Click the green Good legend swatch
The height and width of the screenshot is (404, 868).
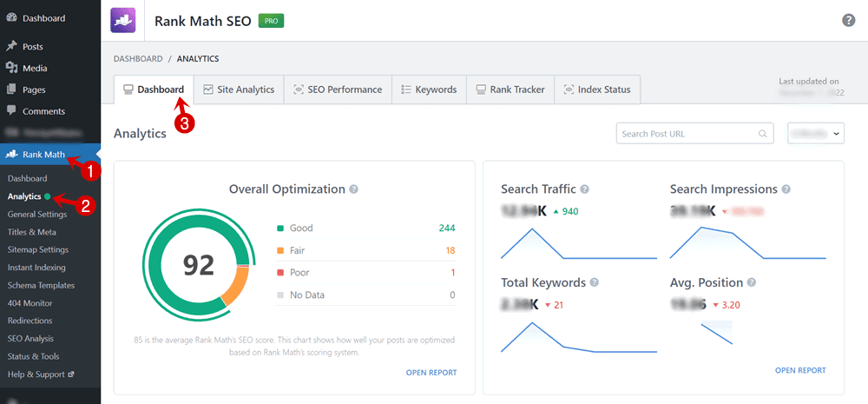[x=280, y=228]
